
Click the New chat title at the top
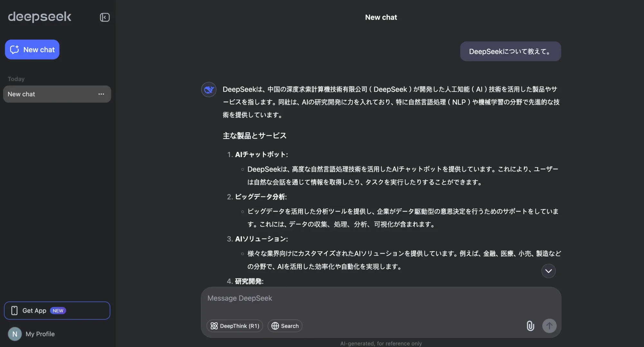click(x=381, y=17)
